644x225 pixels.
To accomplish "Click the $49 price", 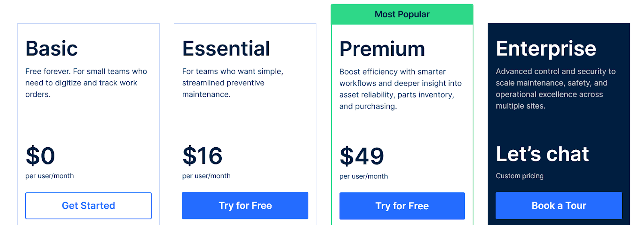I will click(361, 156).
